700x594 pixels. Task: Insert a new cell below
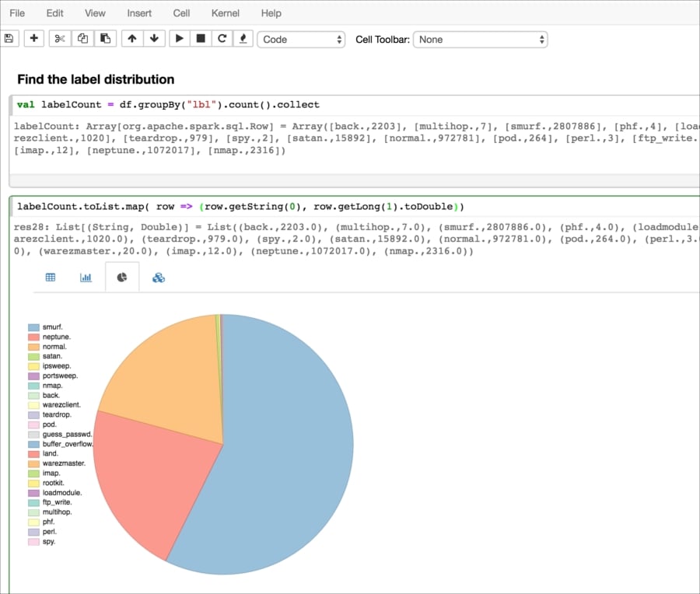pyautogui.click(x=33, y=38)
